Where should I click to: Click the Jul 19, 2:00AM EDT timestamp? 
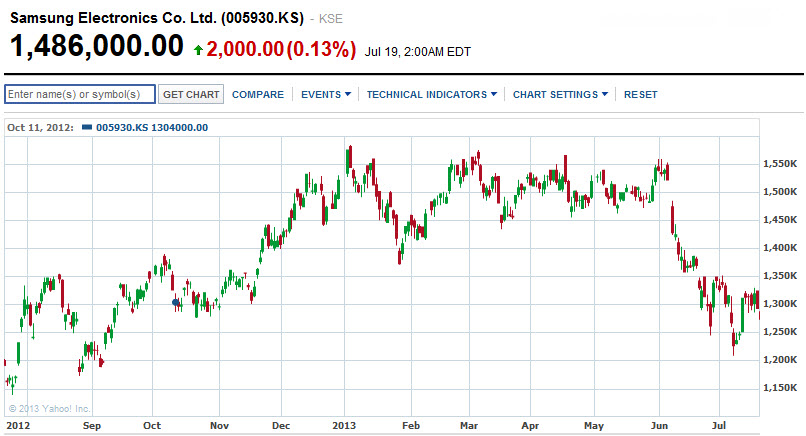click(417, 52)
